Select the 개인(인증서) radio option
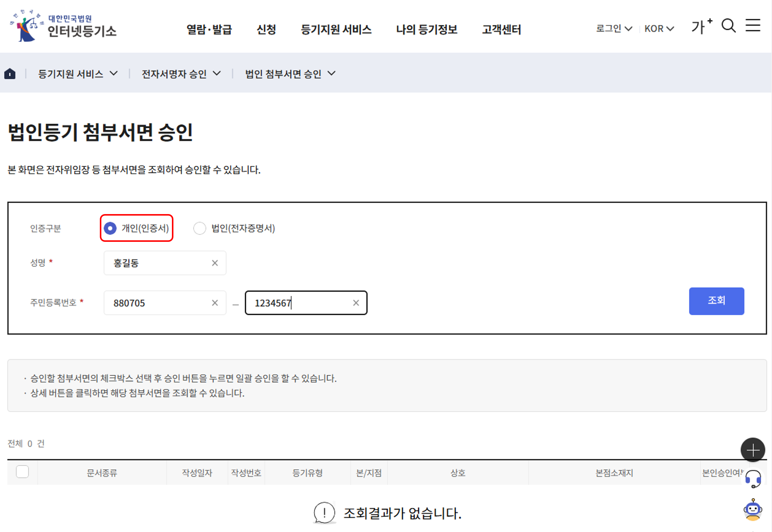This screenshot has width=772, height=532. [110, 228]
